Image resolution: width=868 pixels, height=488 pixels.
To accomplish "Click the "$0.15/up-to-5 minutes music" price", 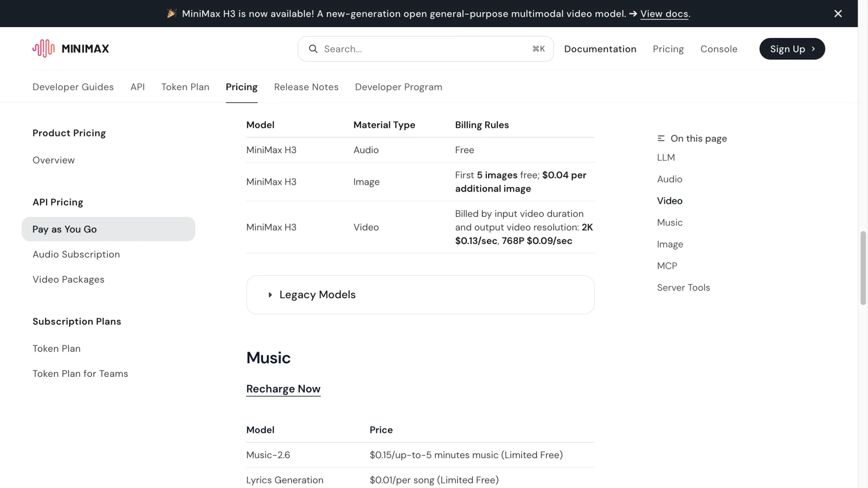I will point(434,455).
